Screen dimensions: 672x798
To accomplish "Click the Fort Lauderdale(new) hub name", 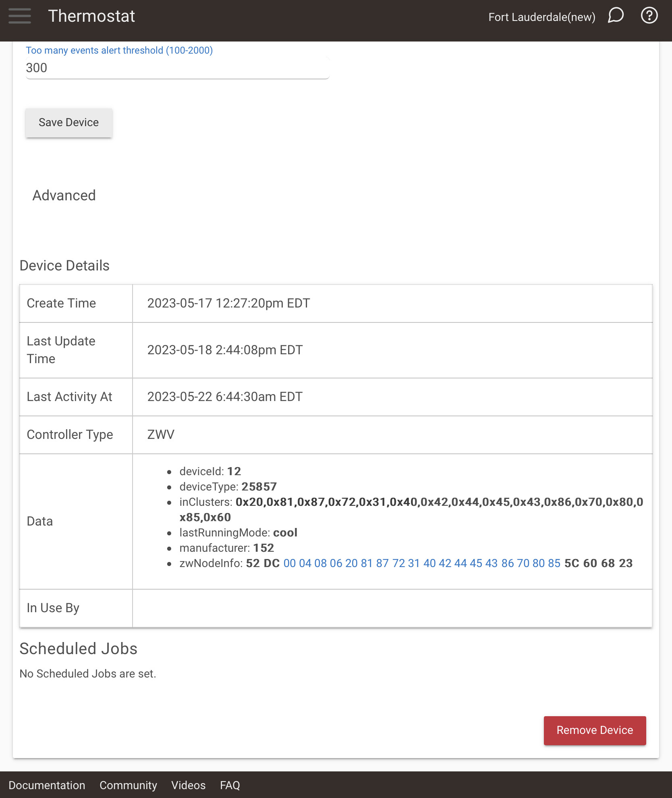I will [x=541, y=17].
